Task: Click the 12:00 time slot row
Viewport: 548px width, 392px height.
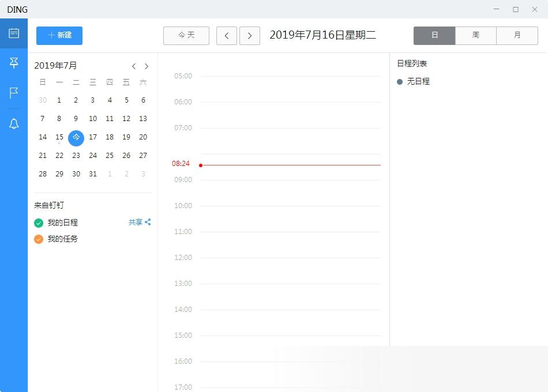Action: 290,271
